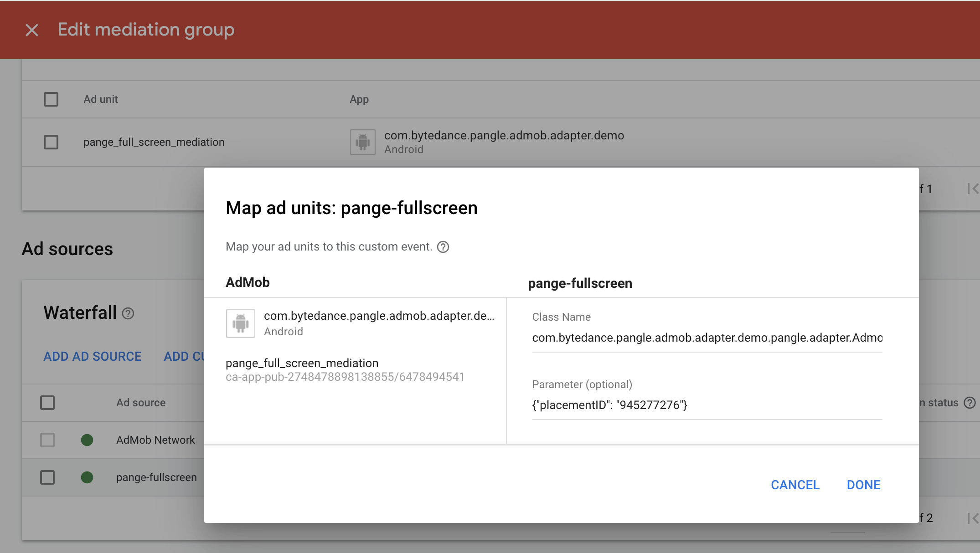Select all ad units header checkbox
Image resolution: width=980 pixels, height=553 pixels.
coord(51,99)
